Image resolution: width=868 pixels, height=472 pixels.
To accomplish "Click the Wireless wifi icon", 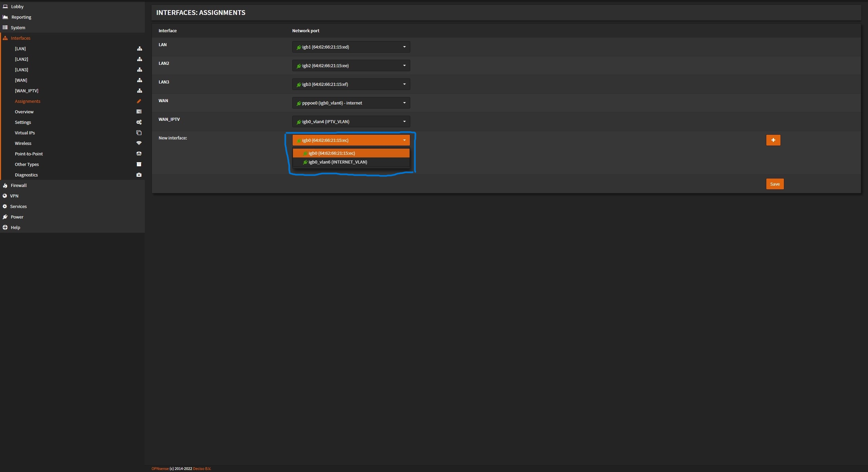I will click(x=139, y=143).
